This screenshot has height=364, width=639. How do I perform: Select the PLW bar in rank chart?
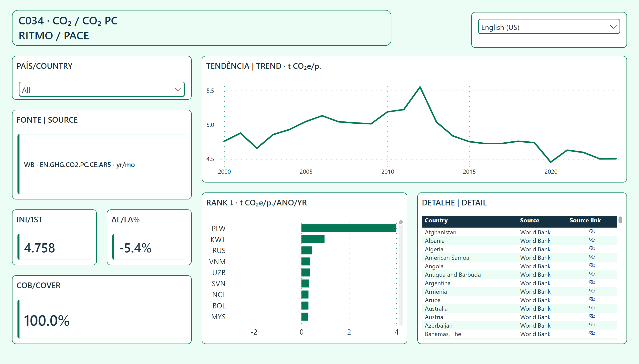(x=349, y=229)
